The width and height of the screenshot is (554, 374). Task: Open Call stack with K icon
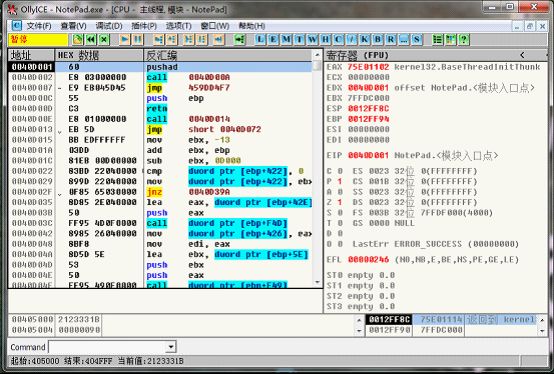(365, 39)
